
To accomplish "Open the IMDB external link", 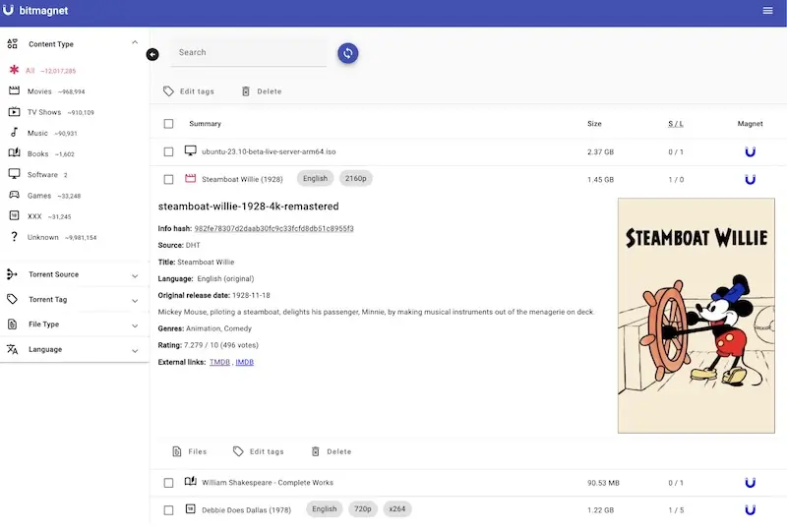I will [x=244, y=362].
